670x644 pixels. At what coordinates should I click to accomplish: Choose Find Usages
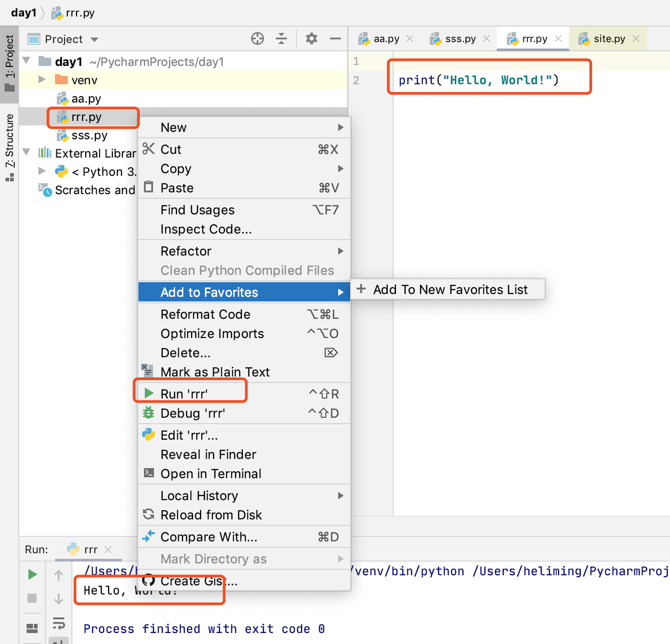244,210
